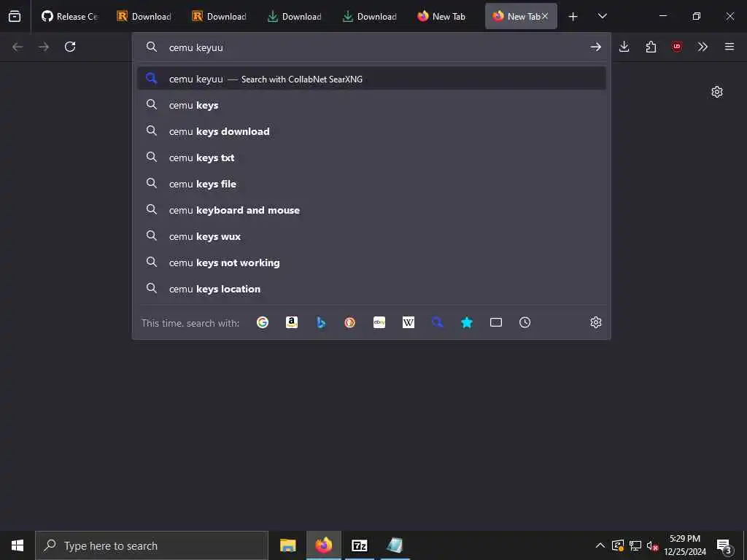Viewport: 747px width, 560px height.
Task: Search this time with SearXNG magnifier
Action: 438,322
